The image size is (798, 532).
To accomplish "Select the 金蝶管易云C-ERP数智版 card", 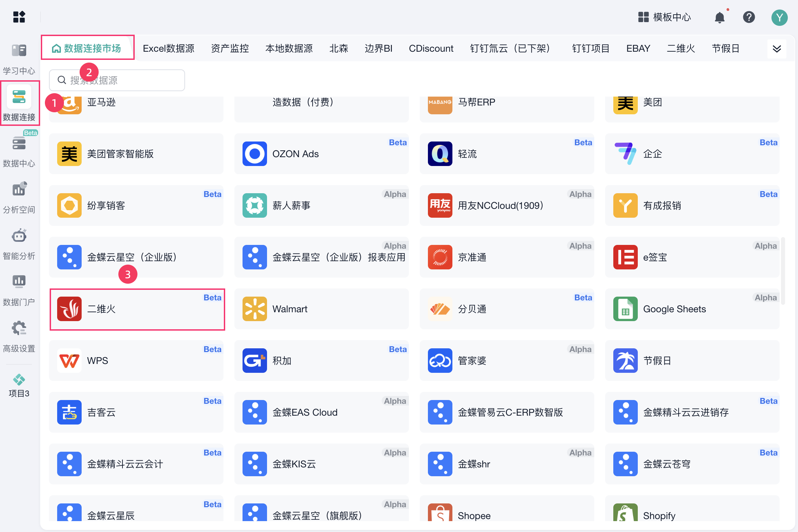I will [x=507, y=412].
